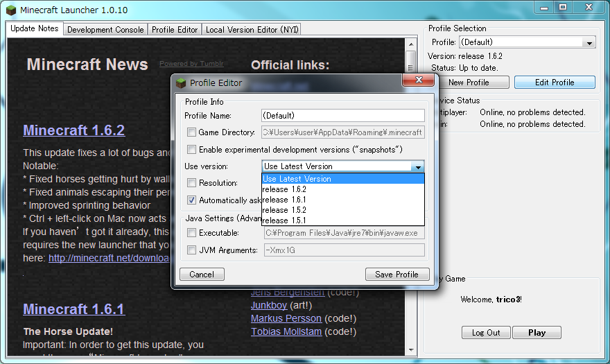Open the Local Version Editor (NYI) tab

pyautogui.click(x=252, y=30)
